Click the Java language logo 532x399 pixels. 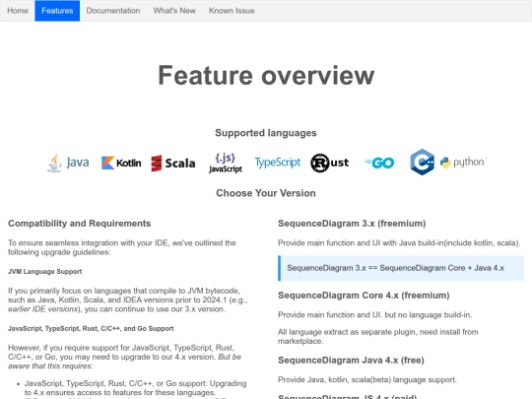[68, 163]
